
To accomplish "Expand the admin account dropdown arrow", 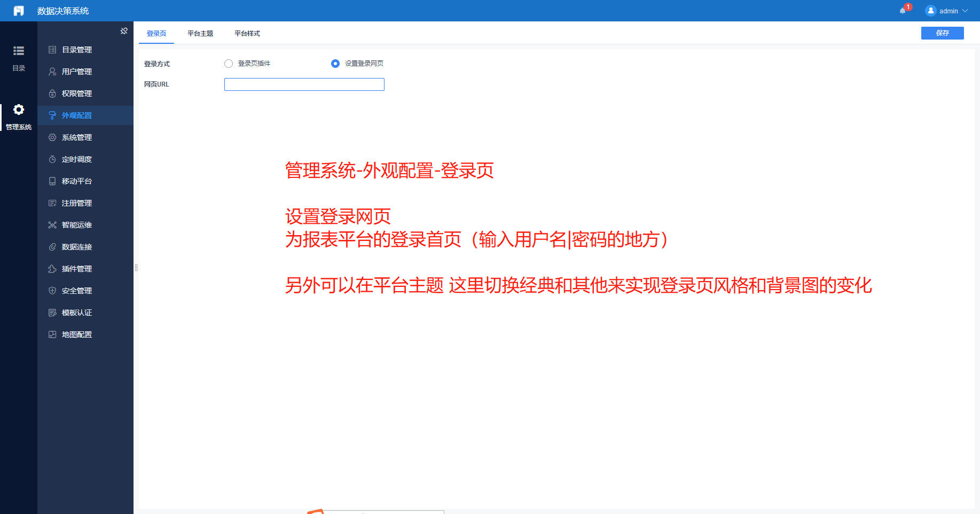I will [x=965, y=11].
